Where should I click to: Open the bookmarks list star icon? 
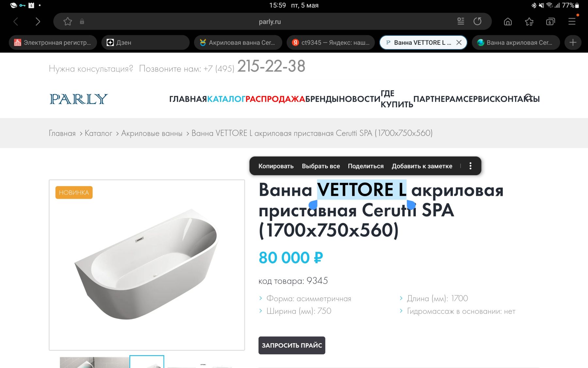coord(529,22)
